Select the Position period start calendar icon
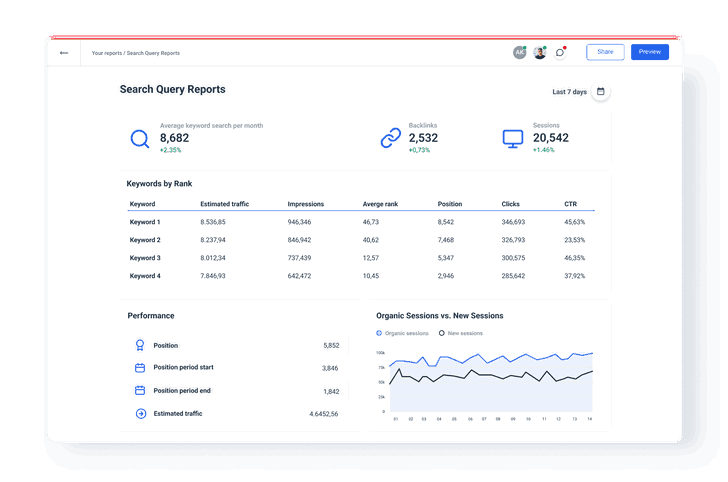This screenshot has height=482, width=728. [140, 368]
